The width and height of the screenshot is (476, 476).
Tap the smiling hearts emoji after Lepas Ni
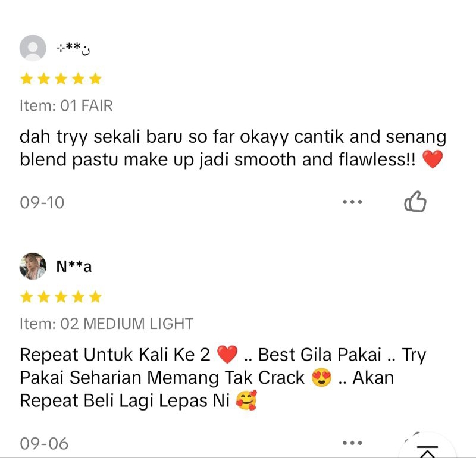246,400
